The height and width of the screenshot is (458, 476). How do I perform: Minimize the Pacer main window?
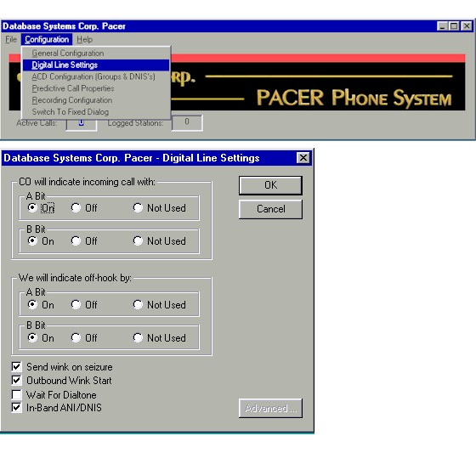point(442,26)
